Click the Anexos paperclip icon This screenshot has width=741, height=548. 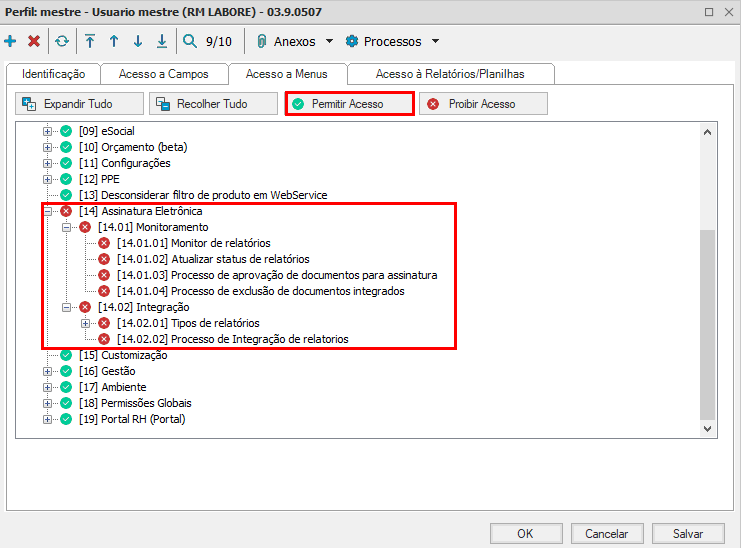(261, 41)
